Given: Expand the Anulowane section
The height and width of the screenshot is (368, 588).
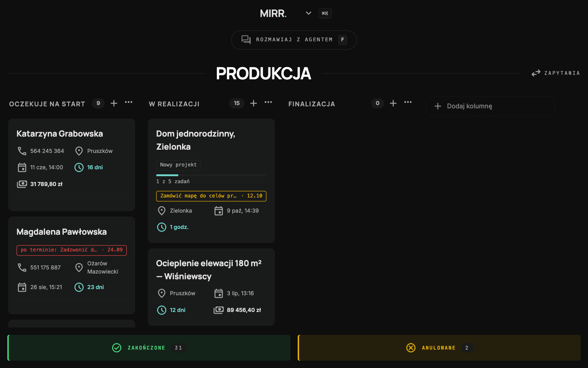Looking at the screenshot, I should pyautogui.click(x=439, y=348).
